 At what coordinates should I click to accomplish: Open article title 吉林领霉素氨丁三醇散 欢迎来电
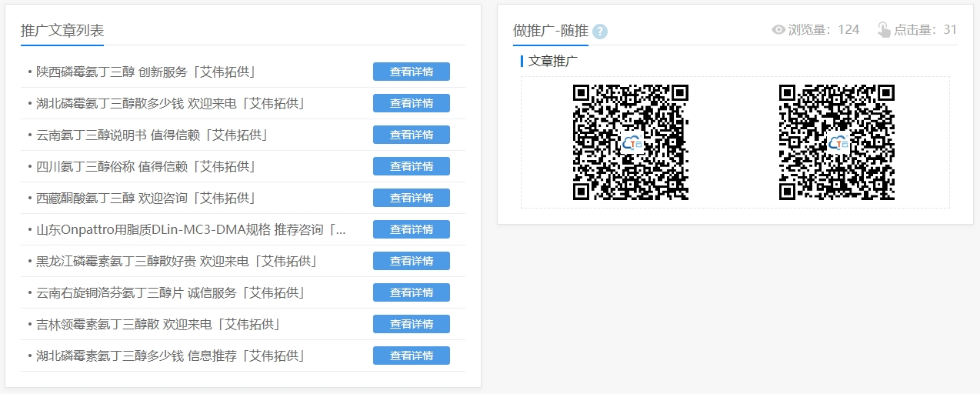[158, 324]
